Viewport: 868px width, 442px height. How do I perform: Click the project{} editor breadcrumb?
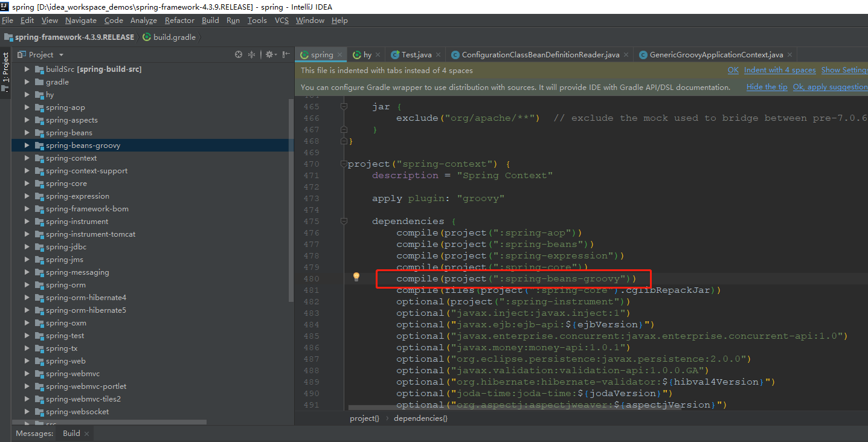[x=364, y=418]
